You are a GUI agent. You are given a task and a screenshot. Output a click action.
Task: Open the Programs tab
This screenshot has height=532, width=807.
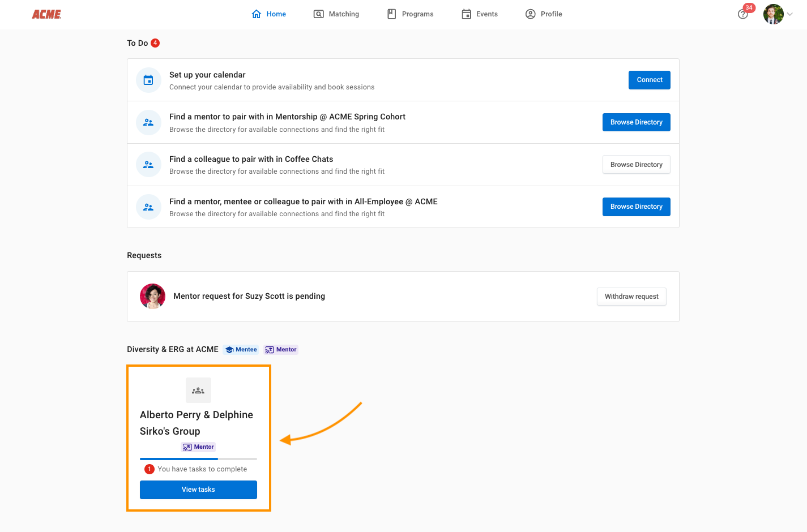411,14
